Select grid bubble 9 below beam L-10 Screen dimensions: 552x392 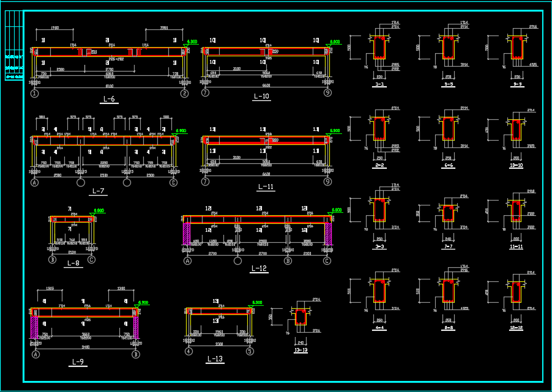(x=328, y=92)
